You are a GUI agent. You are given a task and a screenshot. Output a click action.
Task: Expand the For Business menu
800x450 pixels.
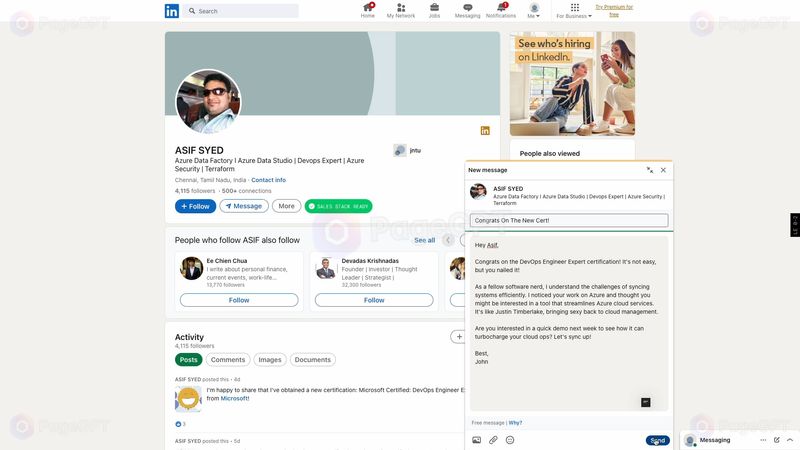pos(574,11)
